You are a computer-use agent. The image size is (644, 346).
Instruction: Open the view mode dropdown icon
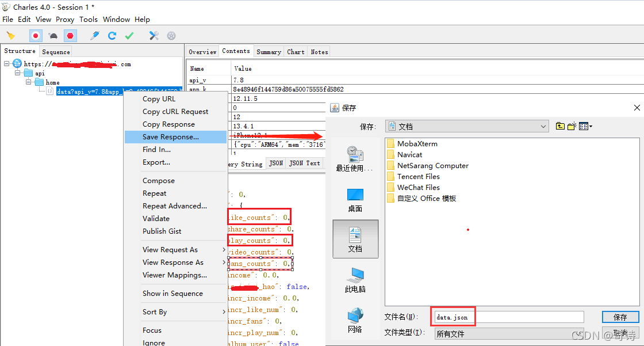coord(585,126)
